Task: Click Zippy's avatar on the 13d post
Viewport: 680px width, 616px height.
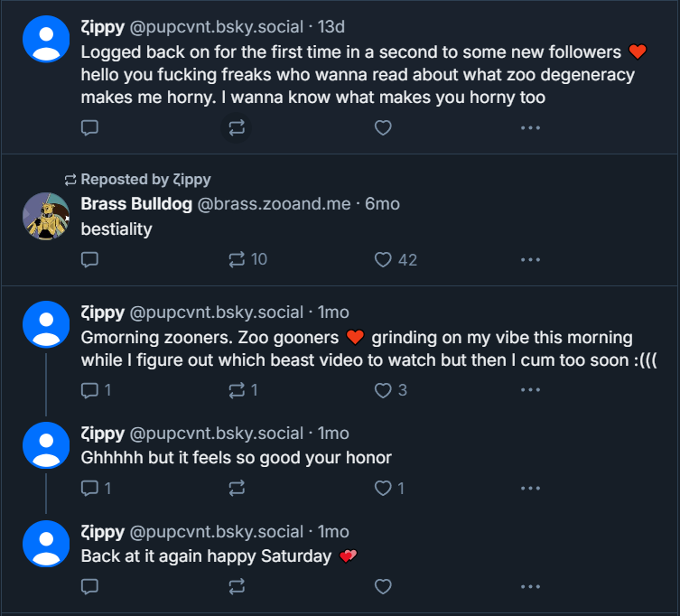Action: [x=45, y=41]
